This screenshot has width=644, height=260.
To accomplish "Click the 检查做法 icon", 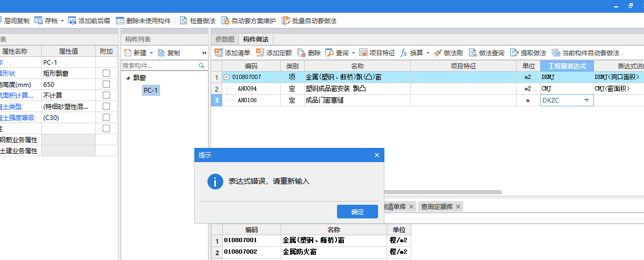I will tap(184, 21).
